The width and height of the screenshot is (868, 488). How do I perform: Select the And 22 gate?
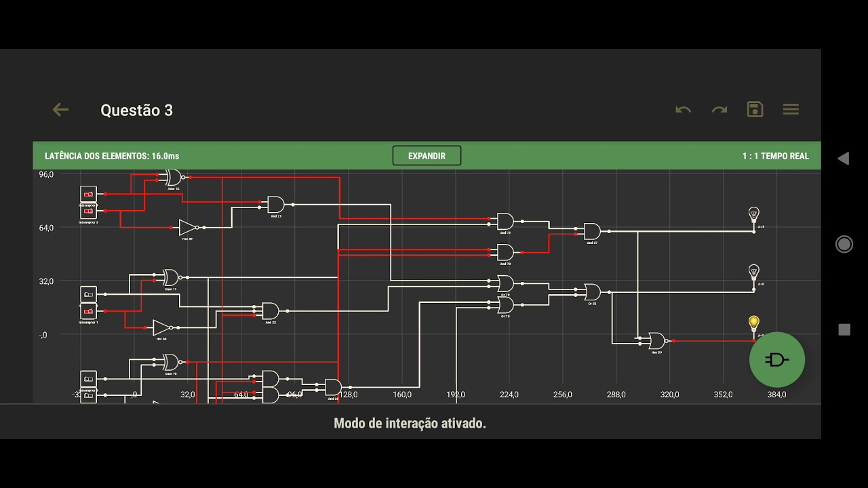pos(271,311)
